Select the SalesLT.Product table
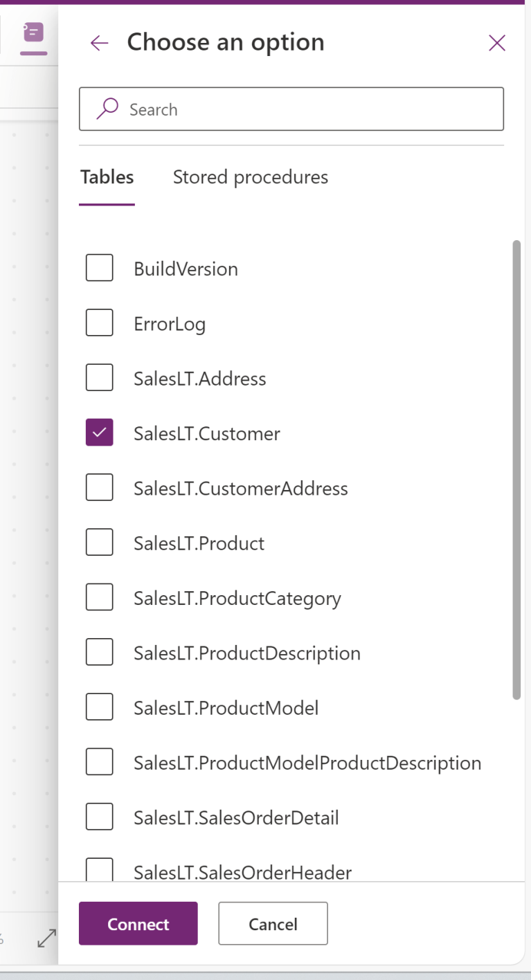This screenshot has height=980, width=531. (x=99, y=542)
